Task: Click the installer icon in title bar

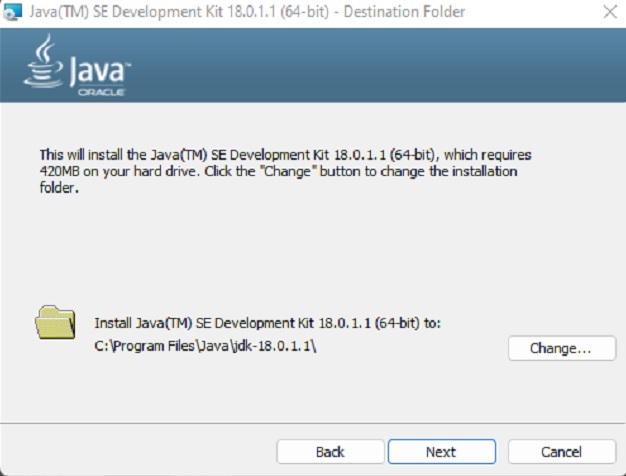Action: 12,12
